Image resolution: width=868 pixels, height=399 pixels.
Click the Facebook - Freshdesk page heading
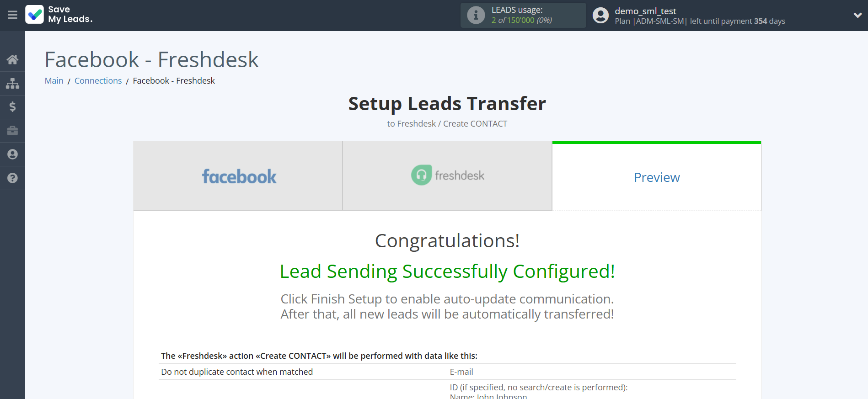click(x=151, y=60)
